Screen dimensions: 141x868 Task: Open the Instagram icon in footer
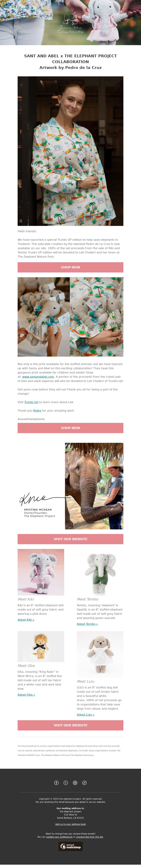pos(75,782)
